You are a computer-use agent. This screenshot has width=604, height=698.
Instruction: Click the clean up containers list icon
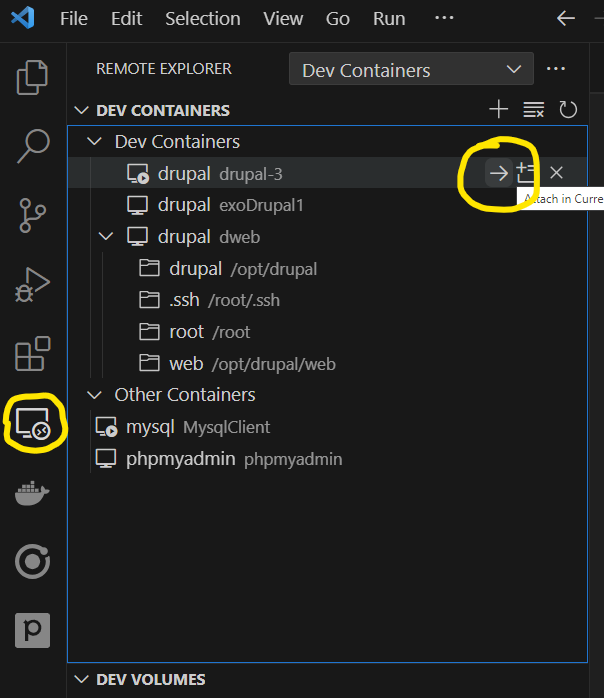point(533,110)
